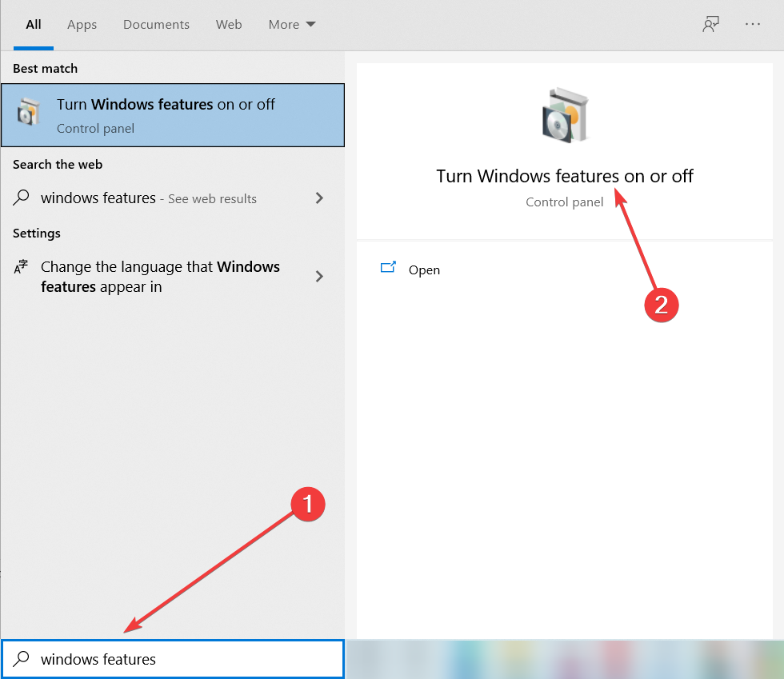Open the three-dot options menu
Image resolution: width=784 pixels, height=679 pixels.
coord(753,24)
